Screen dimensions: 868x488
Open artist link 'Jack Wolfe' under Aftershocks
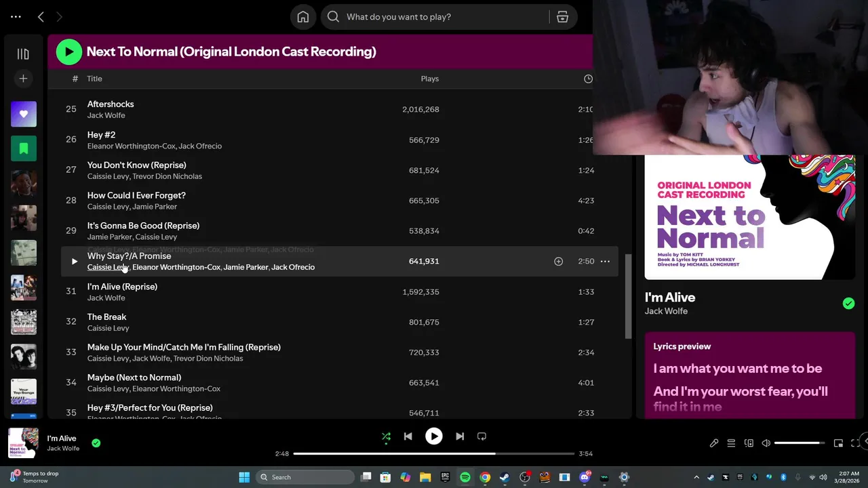[106, 115]
